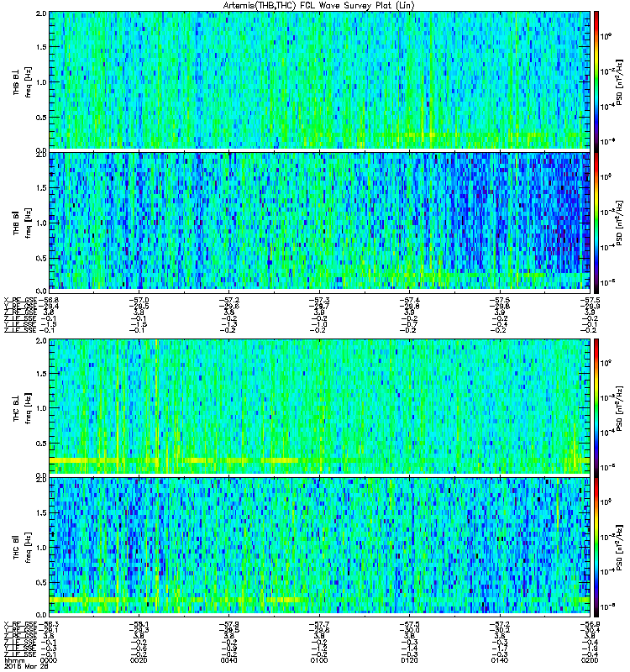Click the '0040' time tick label
The height and width of the screenshot is (672, 630).
pos(229,660)
